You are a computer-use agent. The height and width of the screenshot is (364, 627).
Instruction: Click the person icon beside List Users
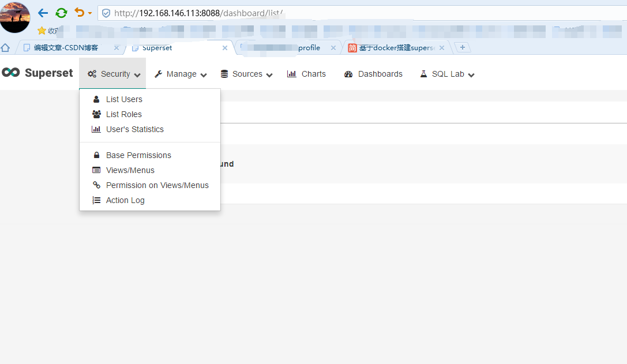(x=96, y=99)
